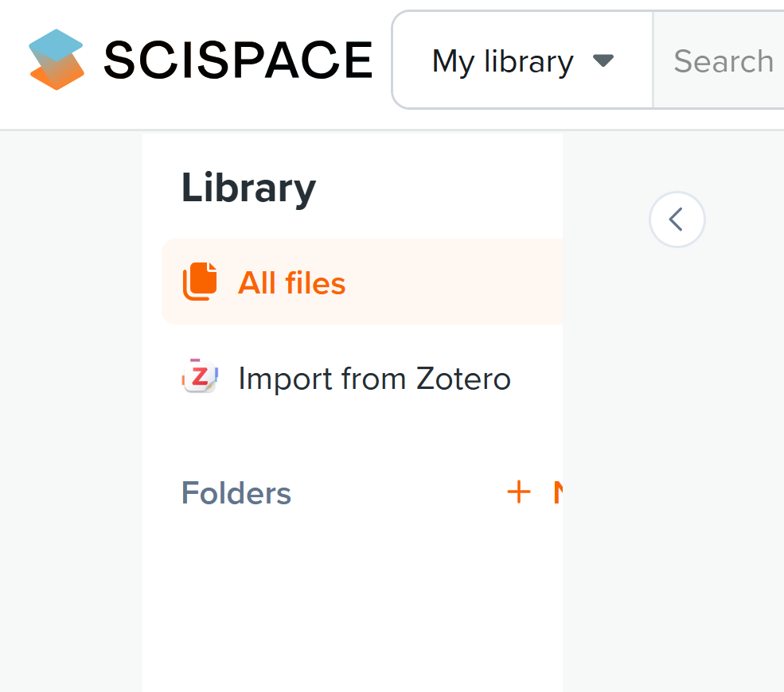This screenshot has width=784, height=692.
Task: Click the All files stacked-documents icon
Action: (x=200, y=282)
